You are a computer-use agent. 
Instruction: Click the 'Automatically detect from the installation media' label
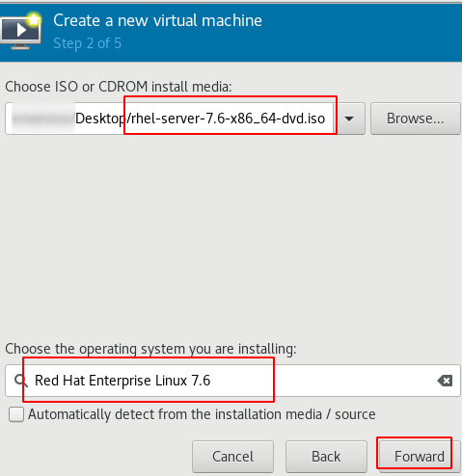[x=202, y=414]
